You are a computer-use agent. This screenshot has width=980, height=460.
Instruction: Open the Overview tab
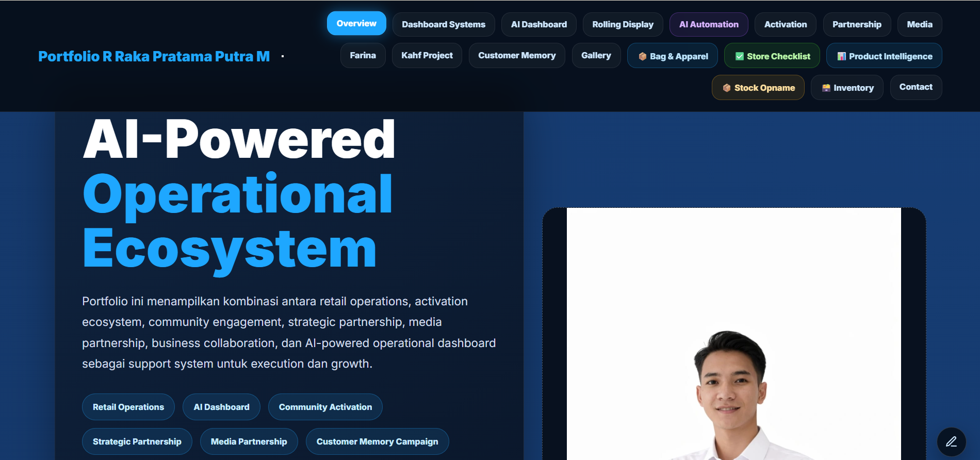356,23
